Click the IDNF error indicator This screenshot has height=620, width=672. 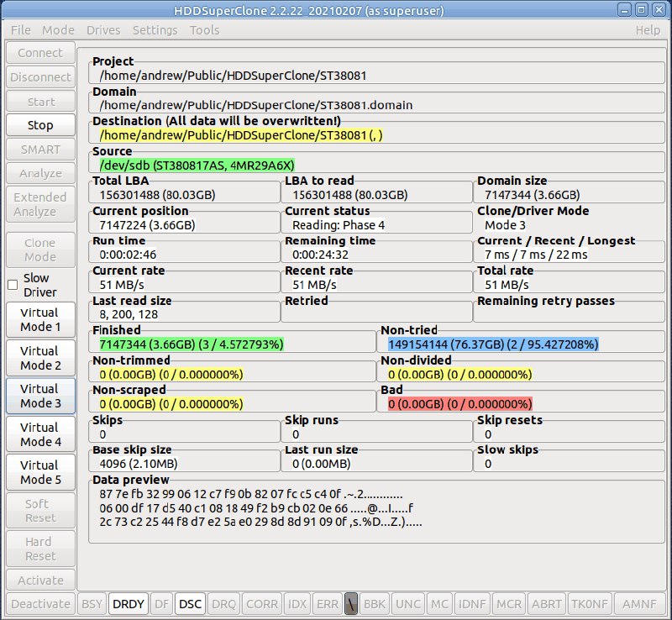(x=472, y=604)
